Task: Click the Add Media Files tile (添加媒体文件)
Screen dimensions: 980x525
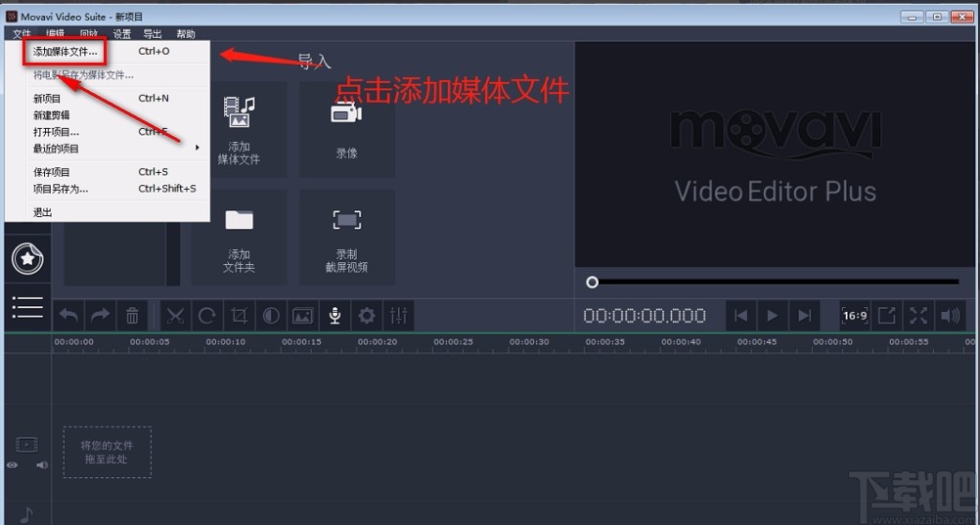Action: pyautogui.click(x=239, y=129)
